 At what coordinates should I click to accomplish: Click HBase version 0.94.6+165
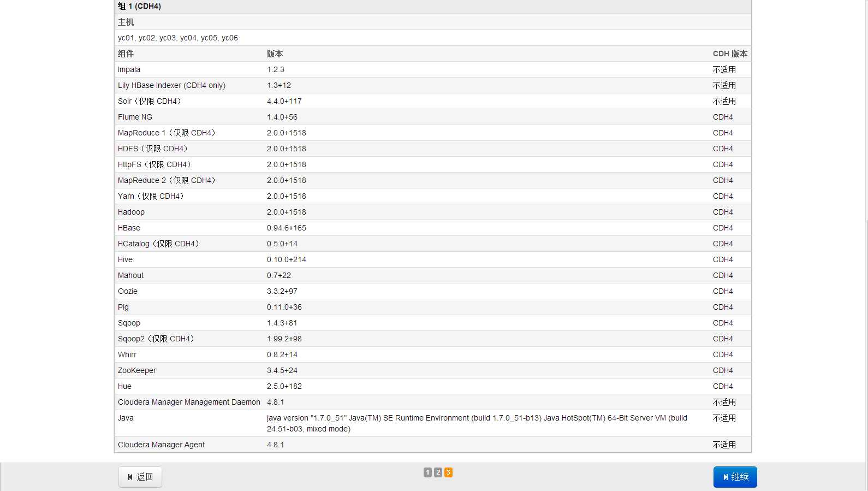(x=287, y=228)
